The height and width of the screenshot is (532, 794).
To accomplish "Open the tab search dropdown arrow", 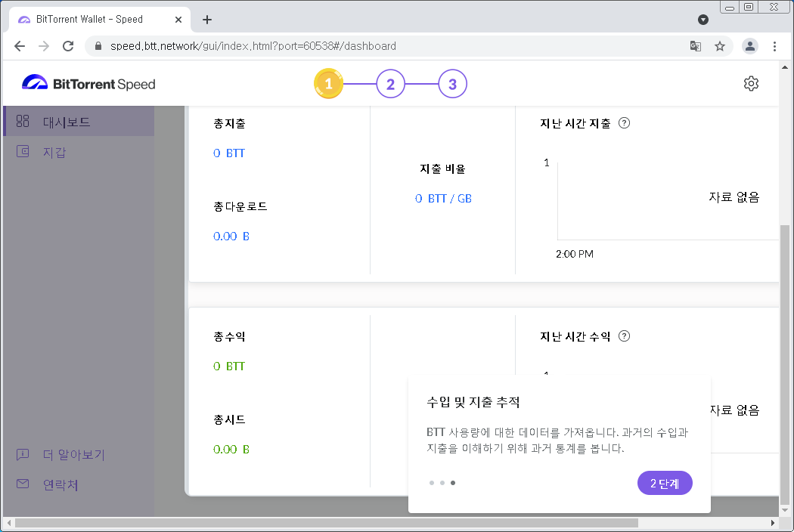I will pos(703,20).
